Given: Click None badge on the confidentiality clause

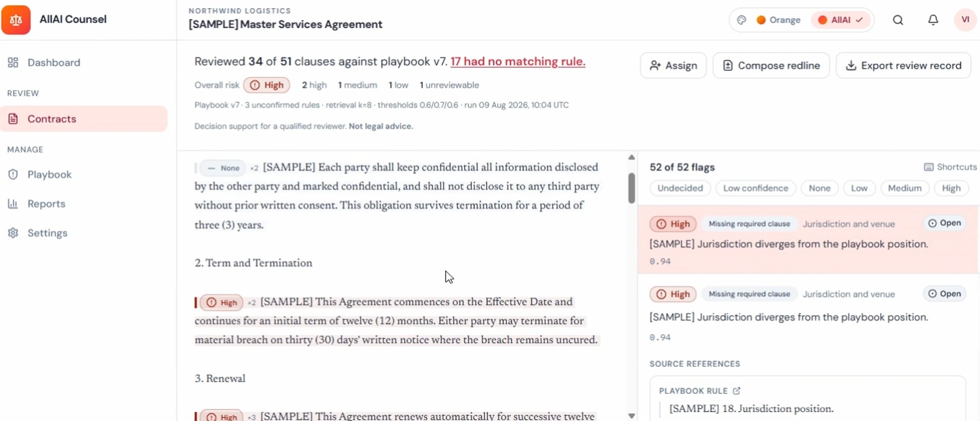Looking at the screenshot, I should pyautogui.click(x=223, y=168).
